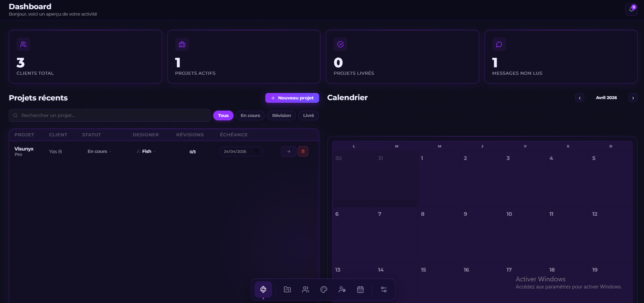Delete the Visunyx project with the trash icon
Screen dimensions: 644x303
303,151
